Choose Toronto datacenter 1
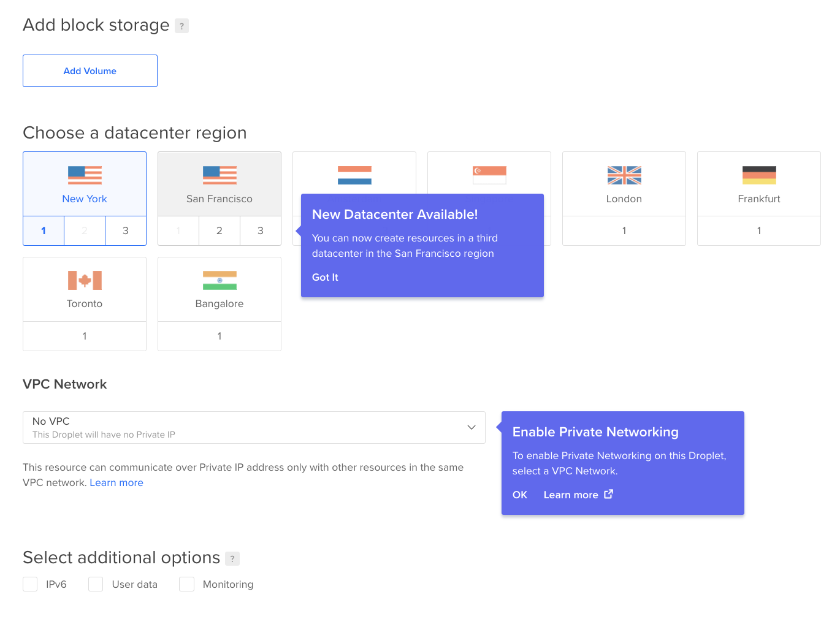Screen dimensions: 840x627 [85, 336]
